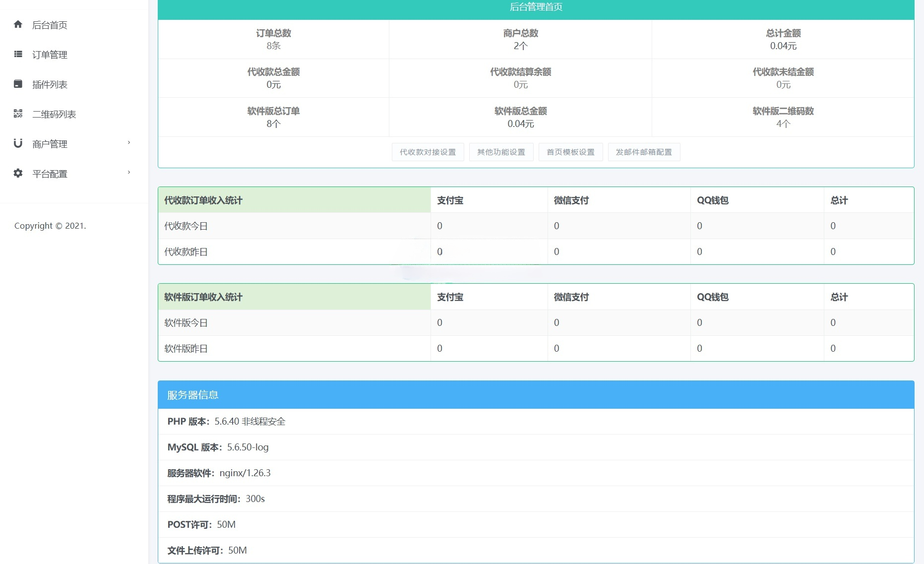
Task: Click the magnet icon beside 商户管理
Action: pos(18,144)
